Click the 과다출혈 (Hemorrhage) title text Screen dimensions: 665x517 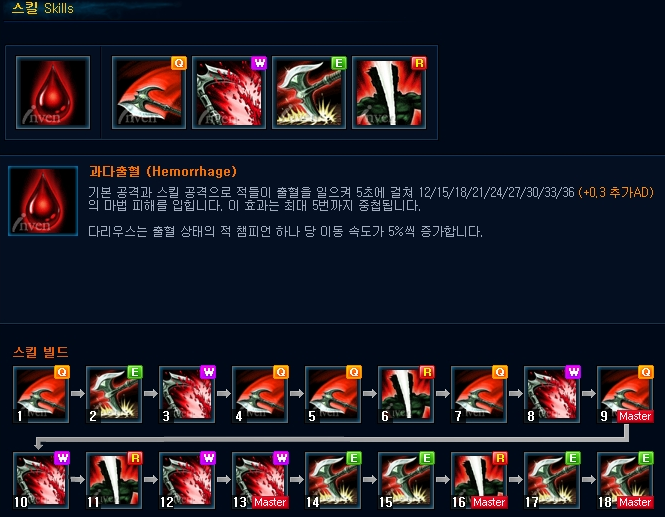coord(163,171)
